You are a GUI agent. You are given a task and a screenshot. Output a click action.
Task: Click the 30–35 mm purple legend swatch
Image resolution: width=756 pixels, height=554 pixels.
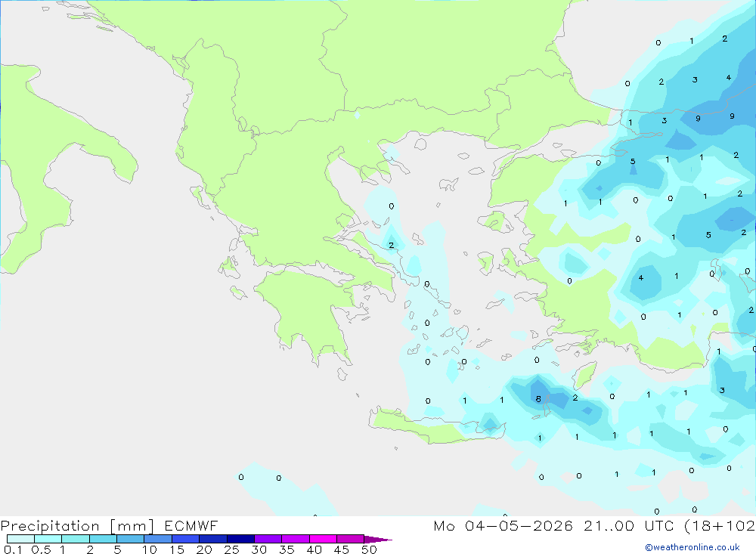click(x=268, y=539)
